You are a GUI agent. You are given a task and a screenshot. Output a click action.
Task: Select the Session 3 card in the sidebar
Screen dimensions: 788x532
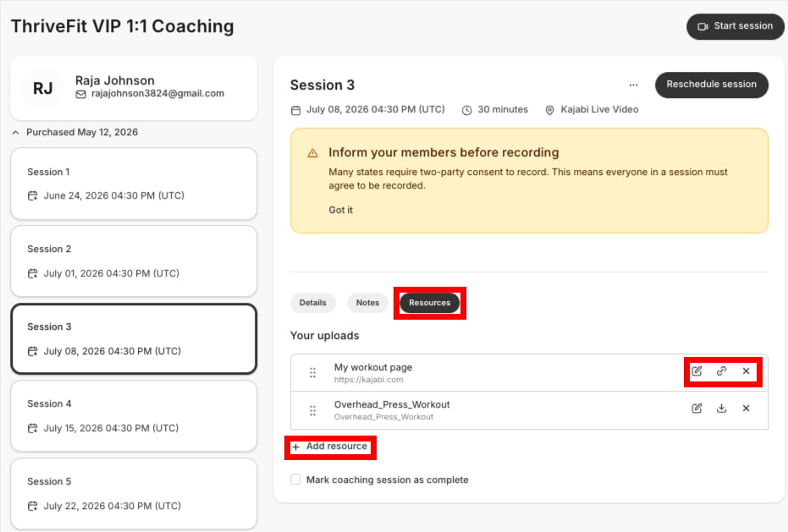(134, 338)
